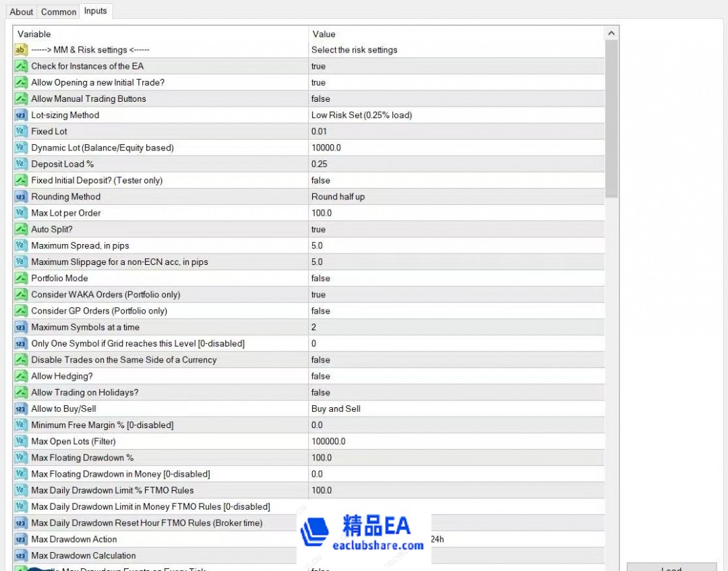728x571 pixels.
Task: Switch to the Common tab
Action: (59, 11)
